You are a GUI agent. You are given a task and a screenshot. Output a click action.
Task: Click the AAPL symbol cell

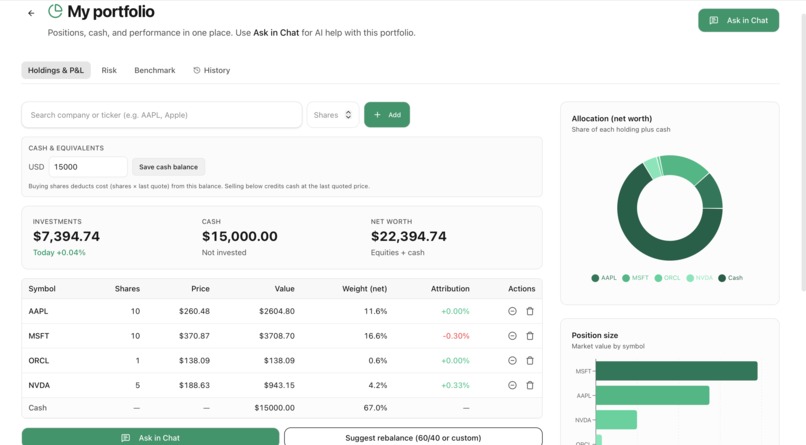38,311
